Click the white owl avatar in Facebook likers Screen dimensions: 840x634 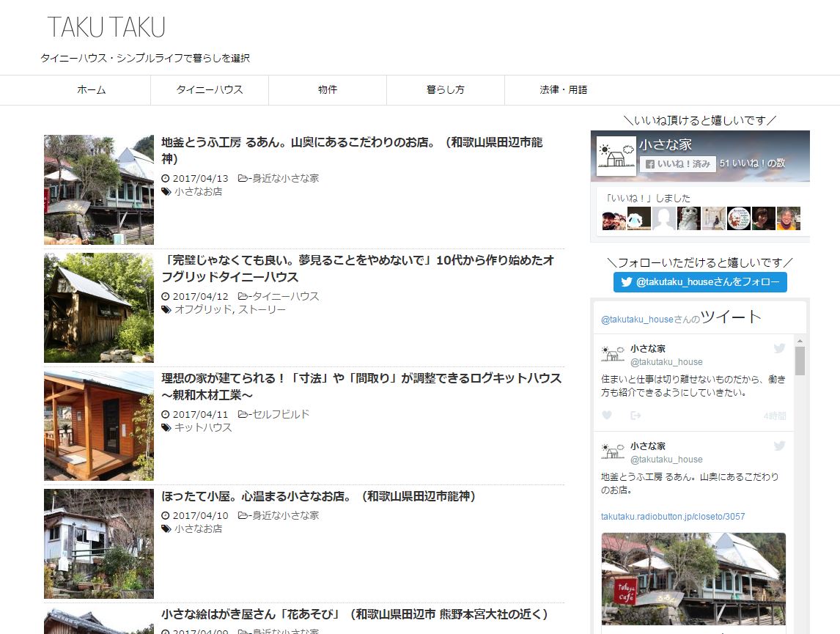tap(689, 218)
